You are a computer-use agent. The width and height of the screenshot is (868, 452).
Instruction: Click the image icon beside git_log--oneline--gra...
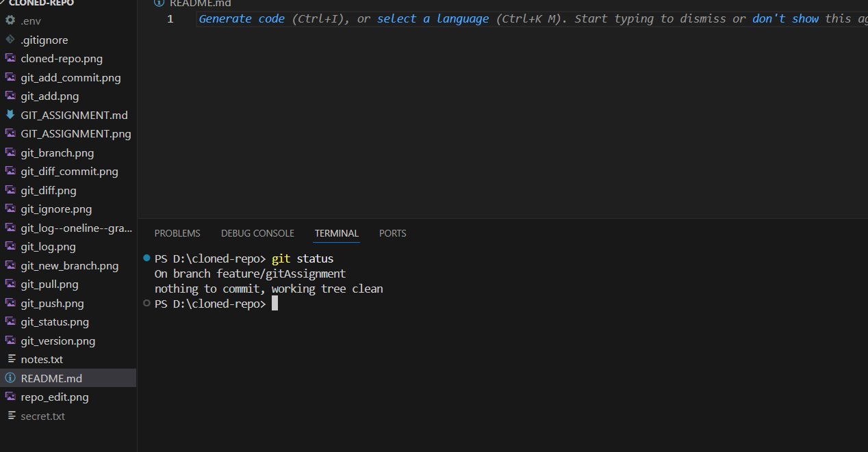point(10,228)
